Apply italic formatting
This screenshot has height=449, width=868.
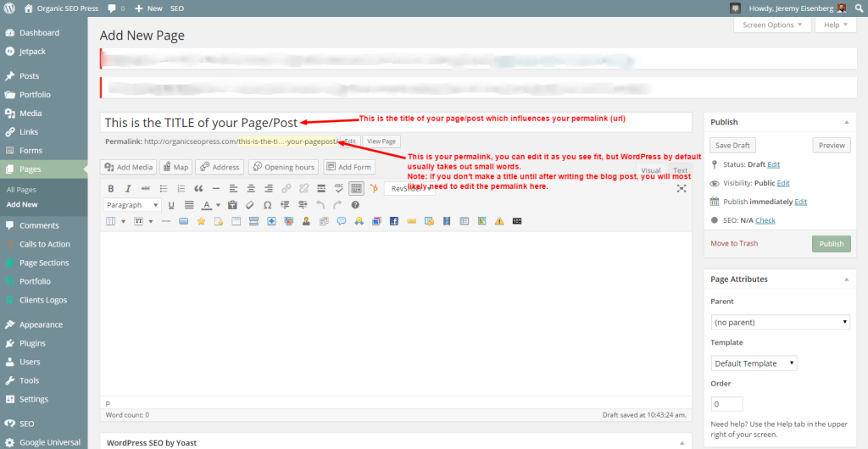tap(128, 188)
